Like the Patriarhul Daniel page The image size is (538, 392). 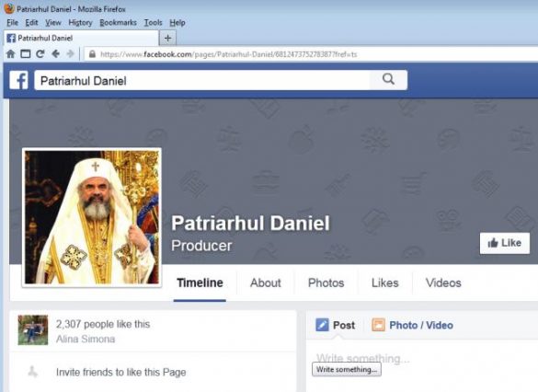tap(504, 243)
